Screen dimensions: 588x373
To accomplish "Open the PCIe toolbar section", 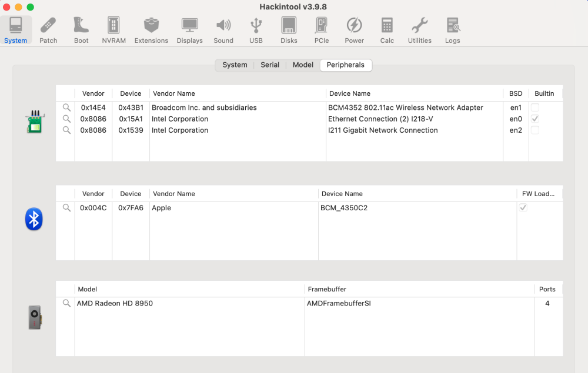I will [322, 31].
